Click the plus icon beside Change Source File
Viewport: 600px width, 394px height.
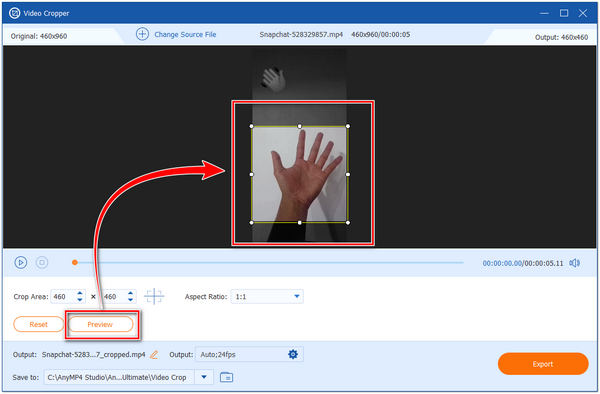(x=142, y=34)
